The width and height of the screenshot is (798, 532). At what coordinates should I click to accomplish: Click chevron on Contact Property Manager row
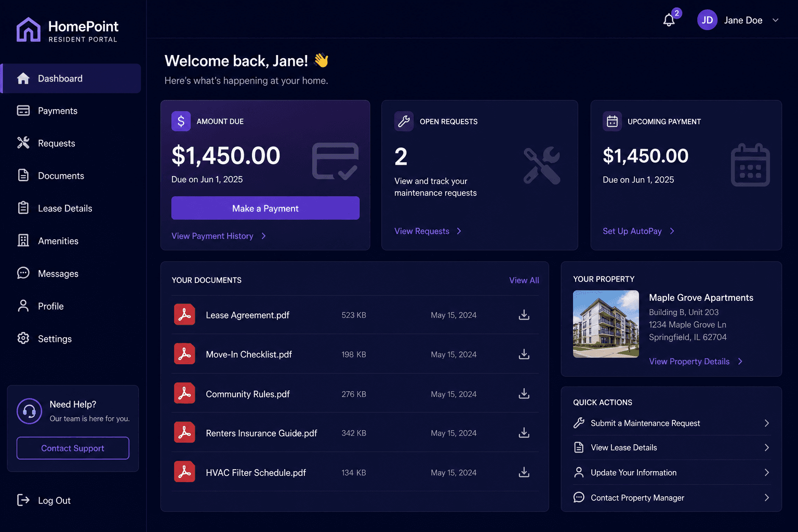click(767, 497)
